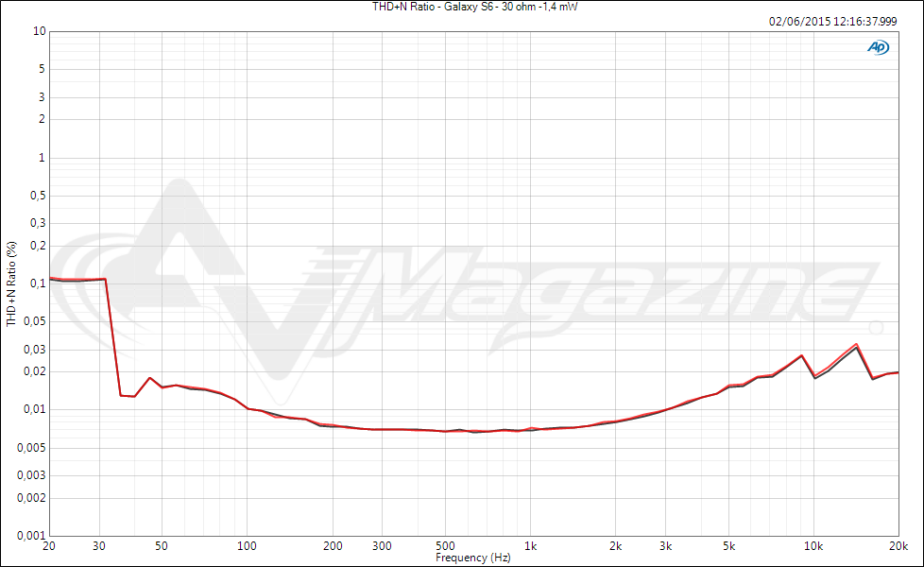Click the '3k' frequency axis label
Screen dimensions: 924x567
tap(666, 546)
